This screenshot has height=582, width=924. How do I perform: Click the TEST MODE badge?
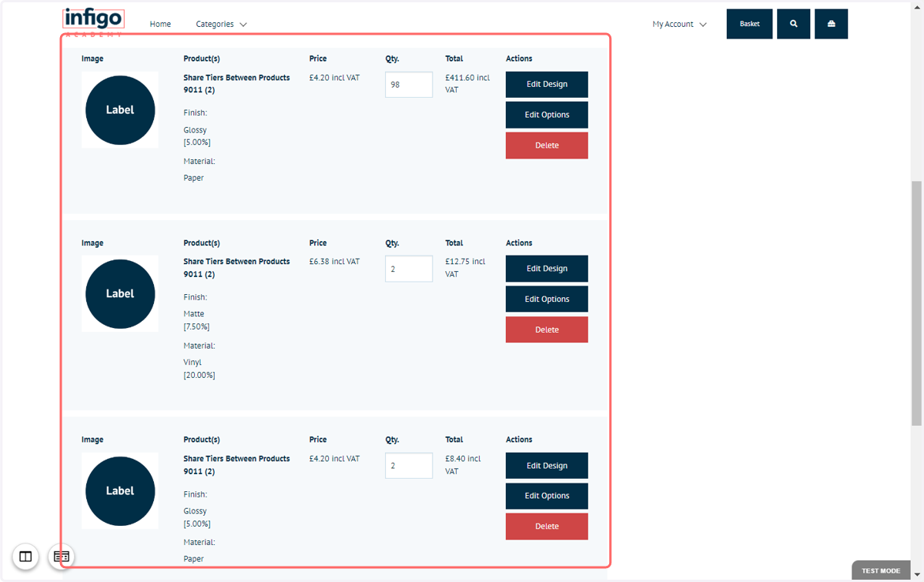[881, 570]
